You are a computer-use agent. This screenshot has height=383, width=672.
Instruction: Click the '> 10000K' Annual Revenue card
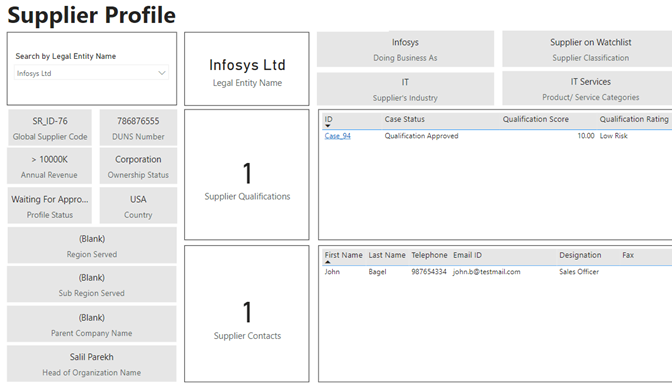(x=50, y=166)
